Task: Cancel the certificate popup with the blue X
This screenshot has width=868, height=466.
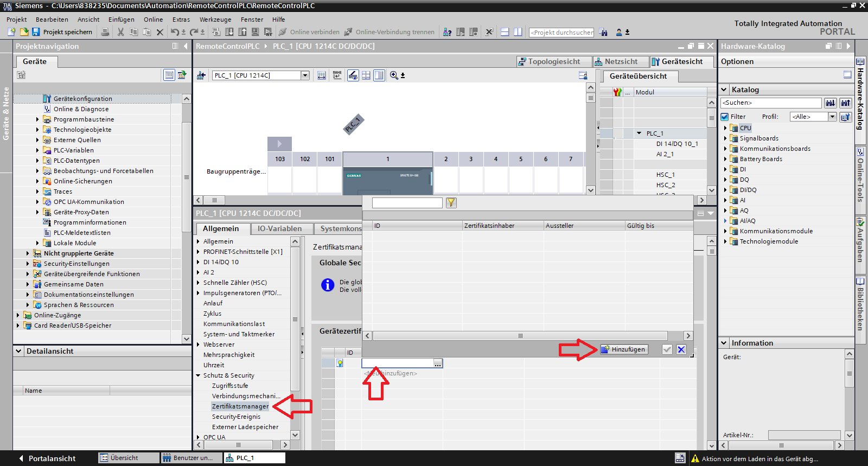Action: [x=681, y=349]
